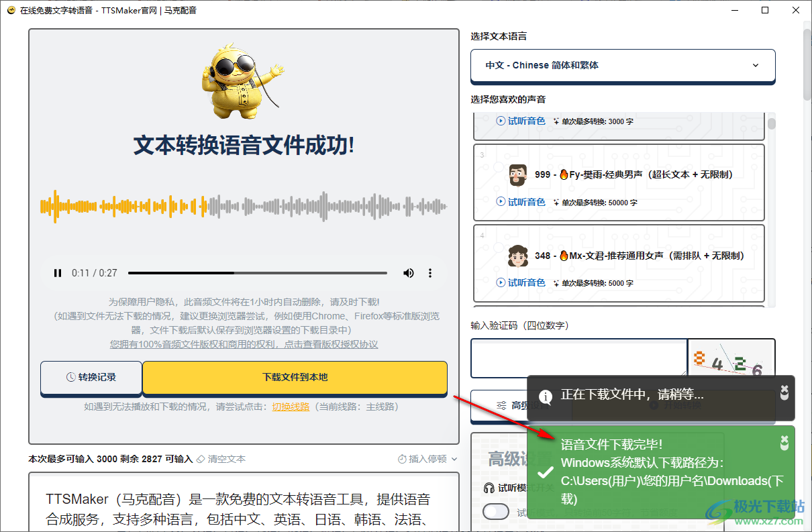
Task: Dismiss the green download complete notification
Action: click(784, 442)
